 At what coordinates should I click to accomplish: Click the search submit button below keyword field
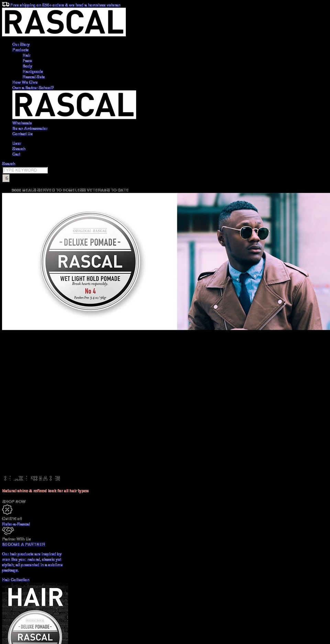pyautogui.click(x=6, y=178)
